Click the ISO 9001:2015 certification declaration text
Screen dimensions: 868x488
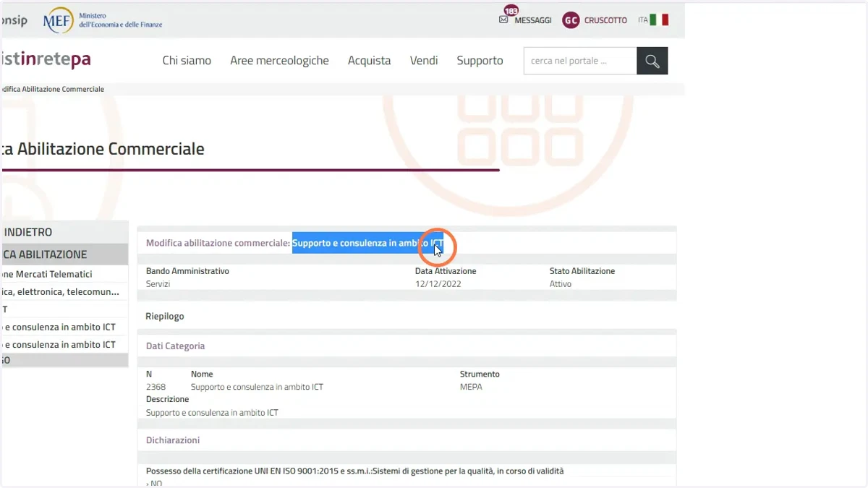pos(354,471)
